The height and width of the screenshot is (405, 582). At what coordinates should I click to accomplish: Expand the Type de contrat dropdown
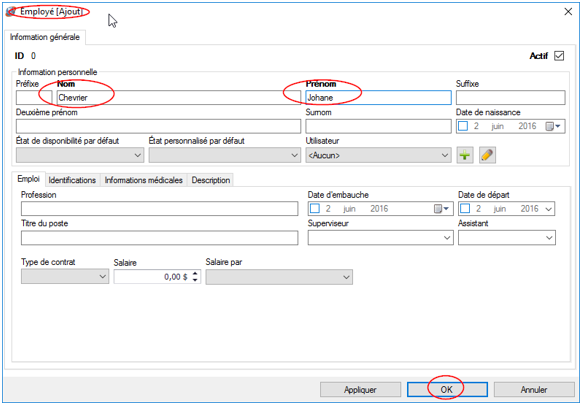pyautogui.click(x=65, y=277)
